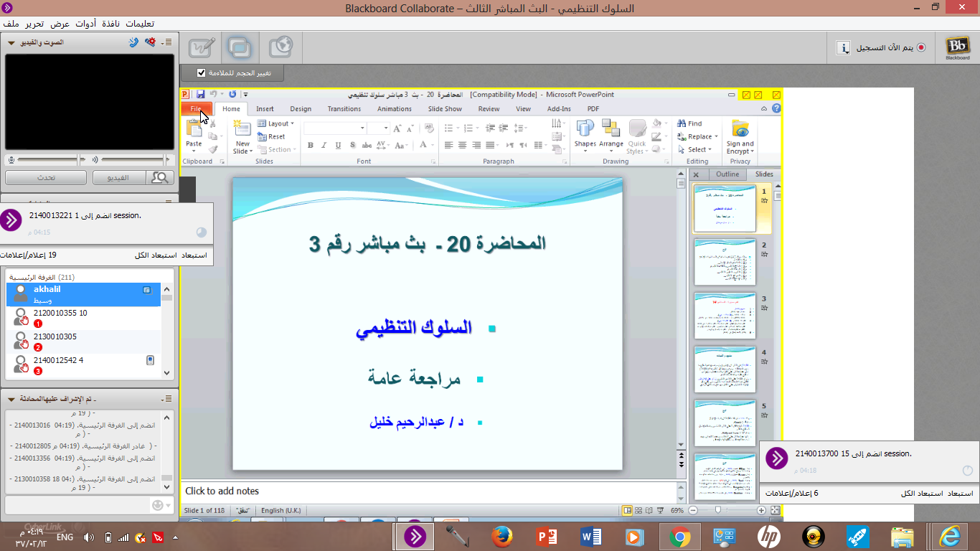This screenshot has width=980, height=551.
Task: Click Sign and Encrypt icon
Action: coord(740,128)
